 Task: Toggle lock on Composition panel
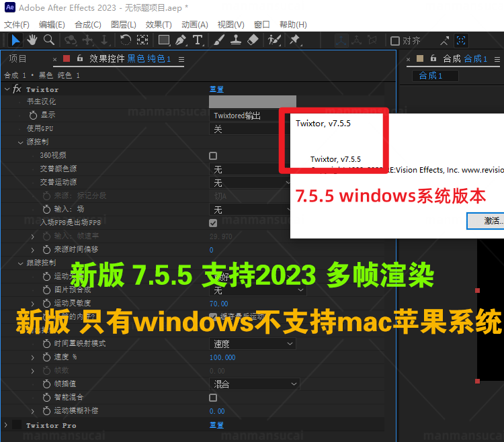pos(433,58)
